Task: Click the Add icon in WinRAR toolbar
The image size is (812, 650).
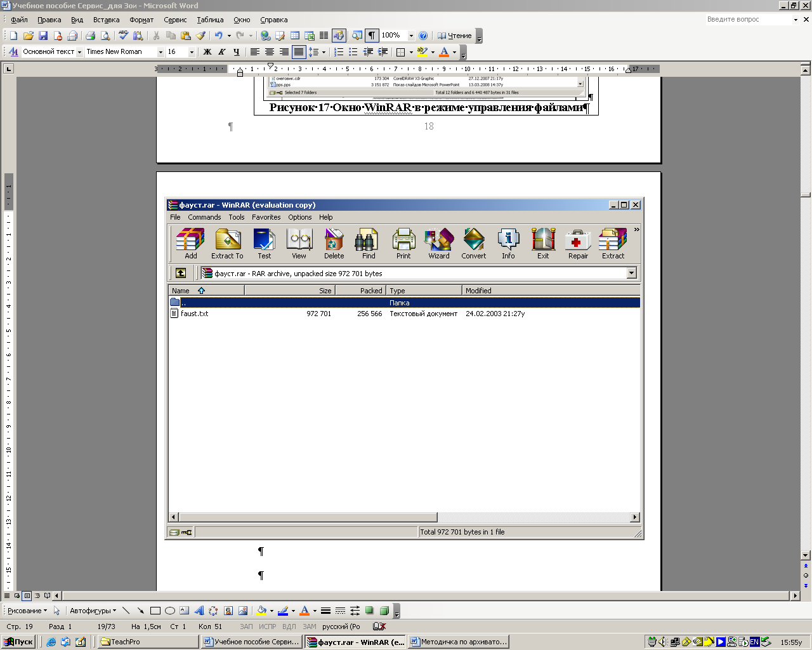Action: (190, 244)
